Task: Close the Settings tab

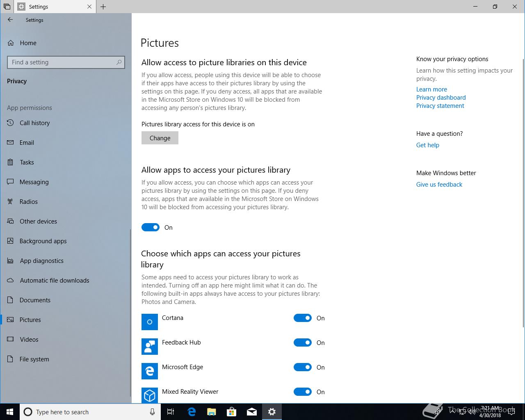Action: 89,7
